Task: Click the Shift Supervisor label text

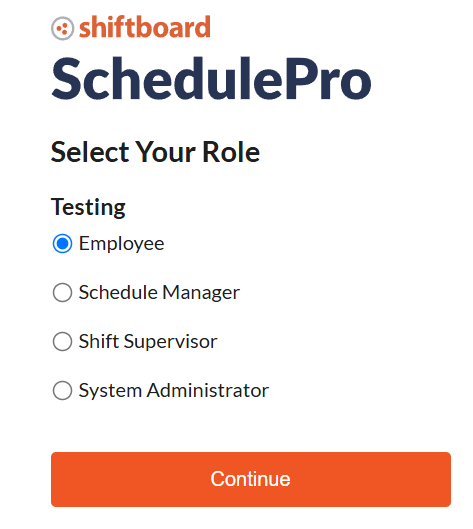Action: click(x=148, y=341)
